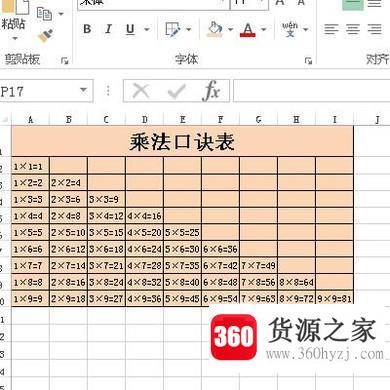Select cell containing 8×8=64

click(296, 282)
